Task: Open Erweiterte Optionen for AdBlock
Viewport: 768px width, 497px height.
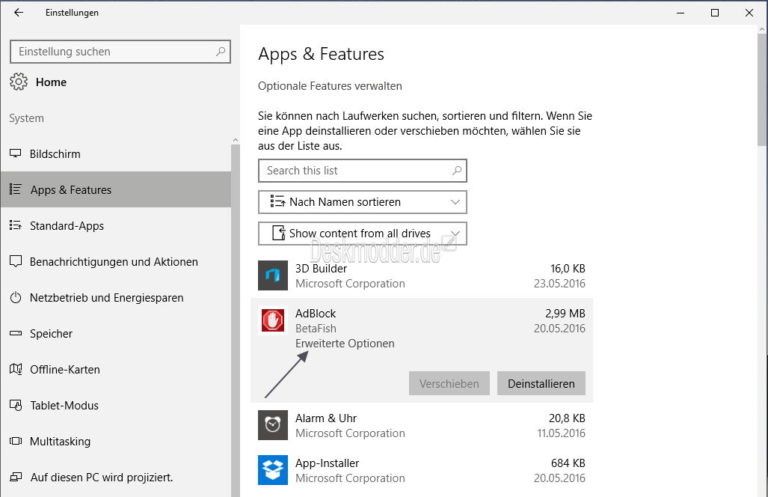Action: click(345, 343)
